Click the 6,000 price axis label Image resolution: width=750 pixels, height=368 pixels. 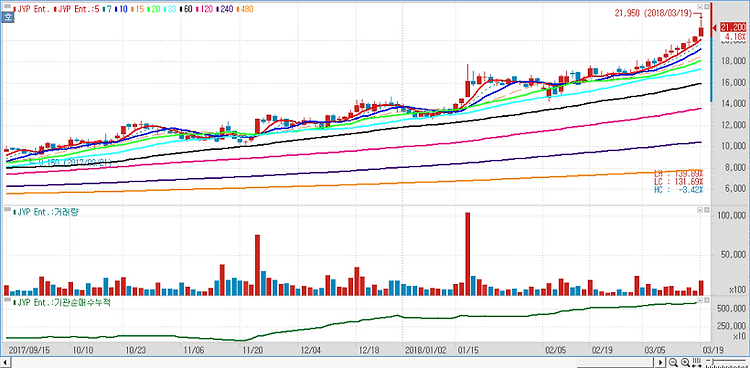735,189
